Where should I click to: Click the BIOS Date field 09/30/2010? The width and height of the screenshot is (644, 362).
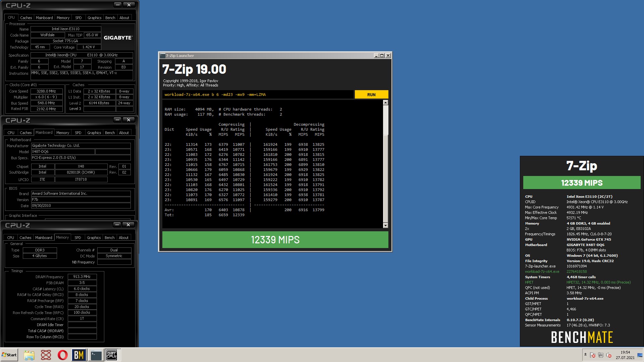pyautogui.click(x=81, y=205)
